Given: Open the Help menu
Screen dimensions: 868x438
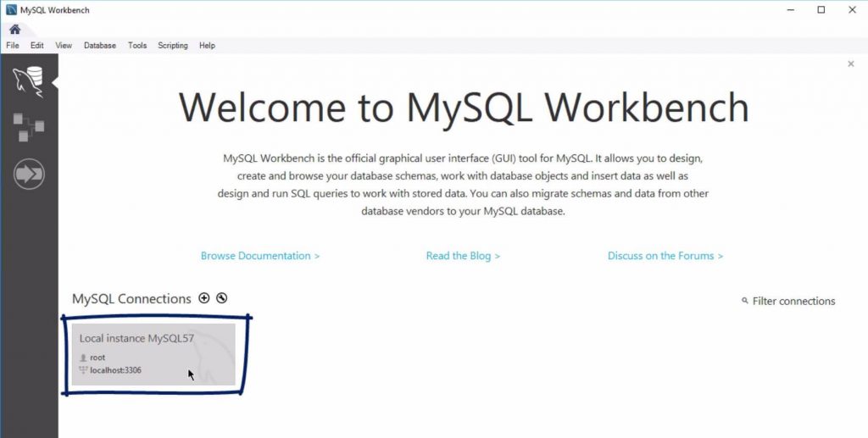Looking at the screenshot, I should coord(207,46).
